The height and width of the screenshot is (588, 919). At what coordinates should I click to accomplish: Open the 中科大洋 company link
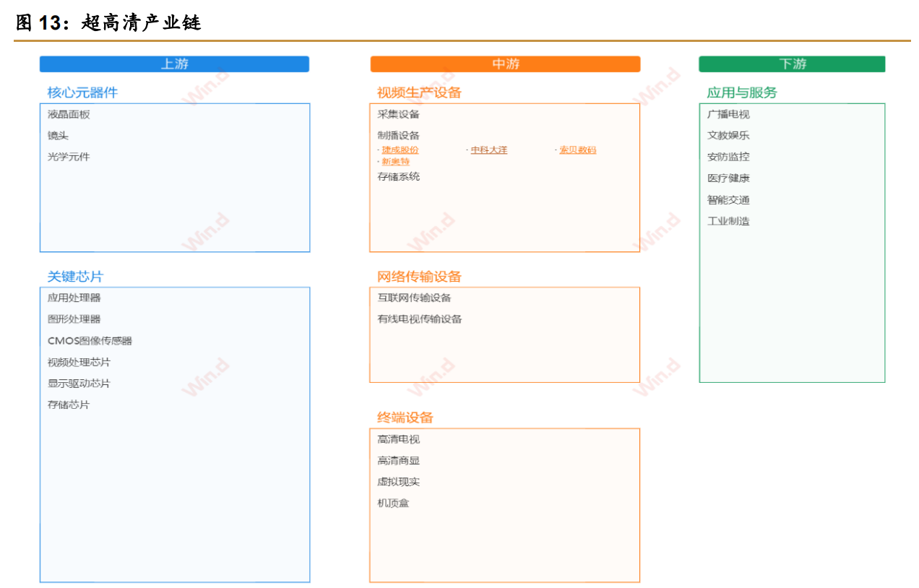(x=489, y=150)
